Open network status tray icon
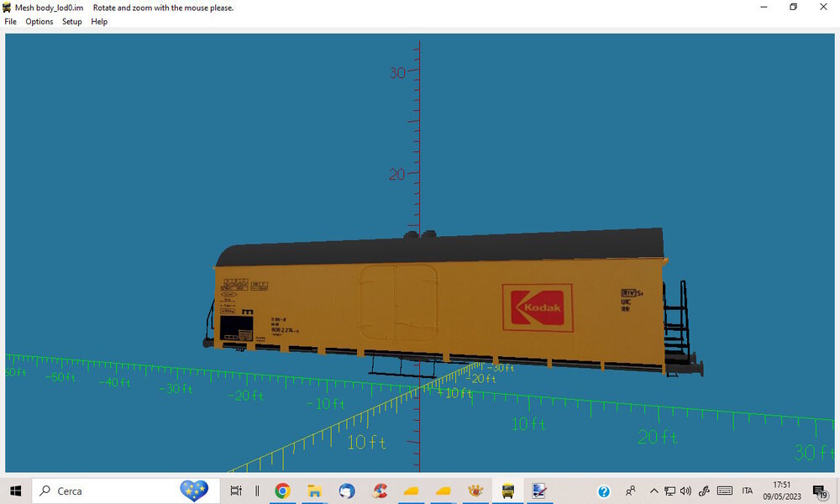Screen dimensions: 840x504 (669, 491)
